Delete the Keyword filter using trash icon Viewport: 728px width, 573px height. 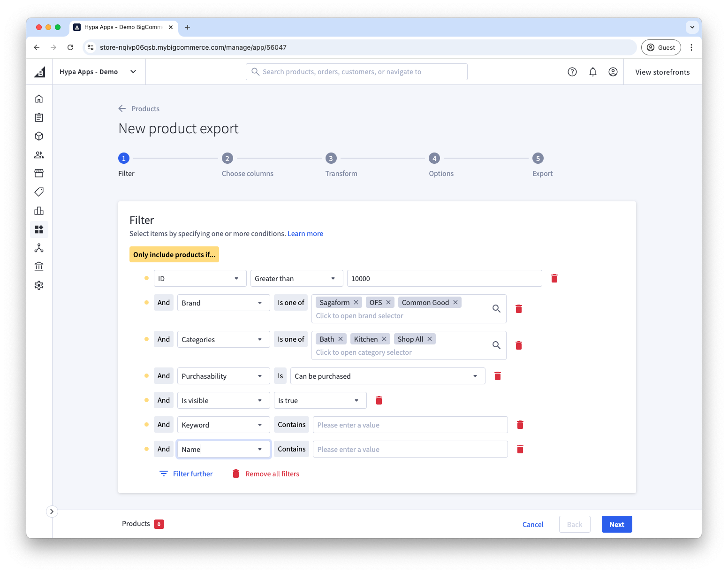pyautogui.click(x=520, y=424)
